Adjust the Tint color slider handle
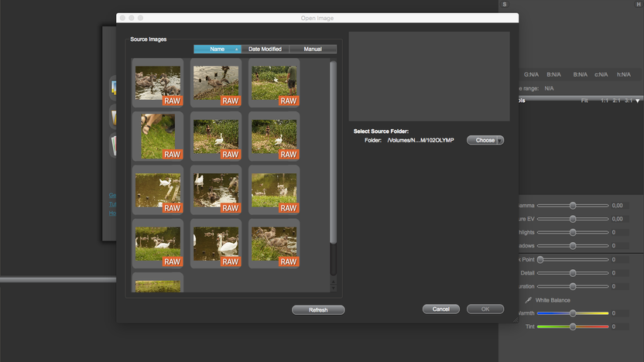Screen dimensions: 644x362 pos(573,326)
